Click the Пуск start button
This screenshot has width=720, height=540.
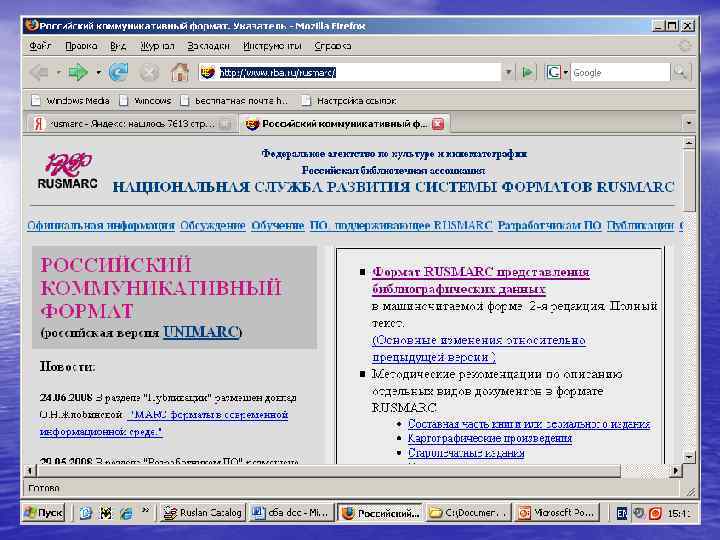click(x=44, y=512)
